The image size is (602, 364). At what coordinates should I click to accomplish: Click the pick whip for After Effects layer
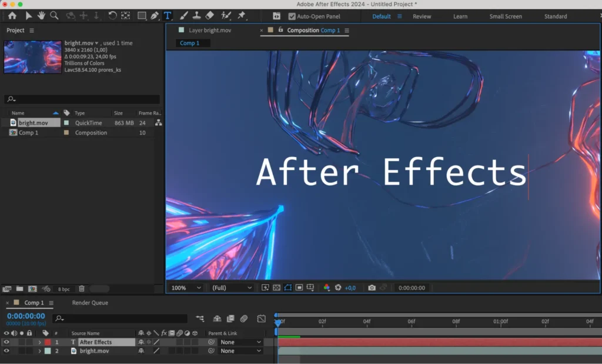[211, 342]
